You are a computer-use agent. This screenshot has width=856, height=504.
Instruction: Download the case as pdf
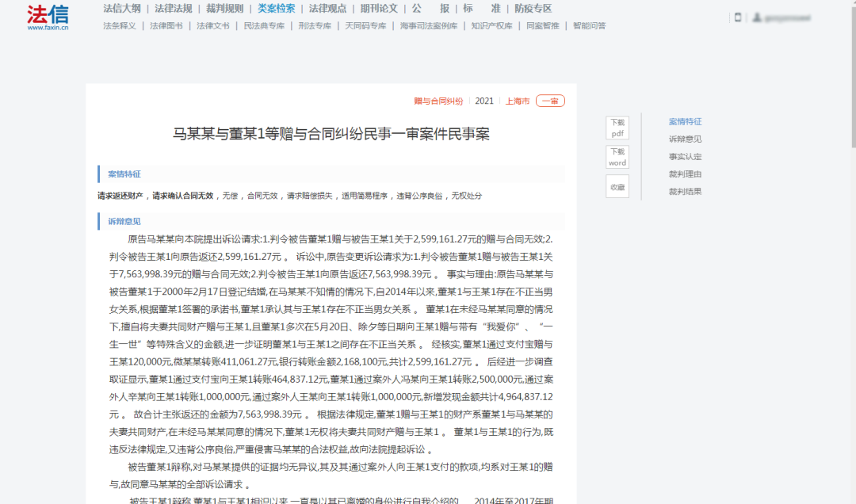617,128
